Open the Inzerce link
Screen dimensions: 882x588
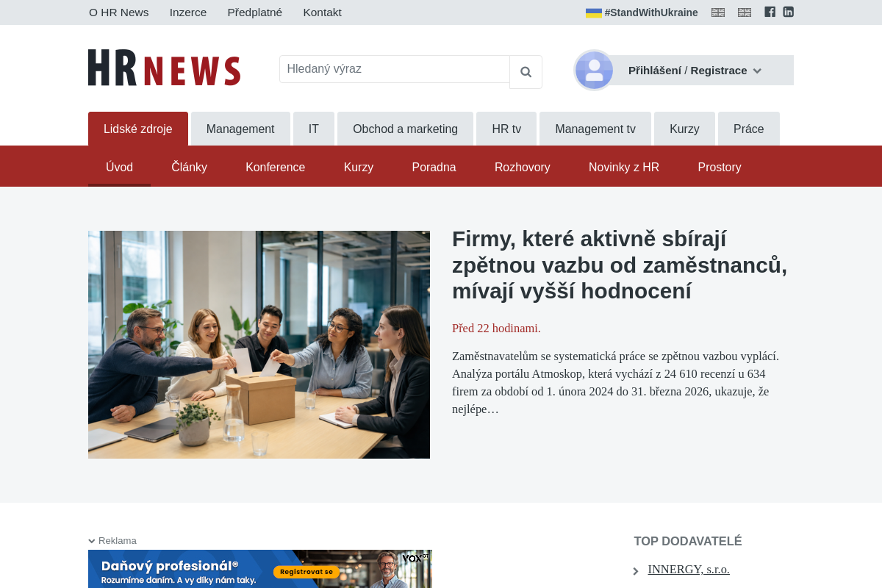point(188,12)
